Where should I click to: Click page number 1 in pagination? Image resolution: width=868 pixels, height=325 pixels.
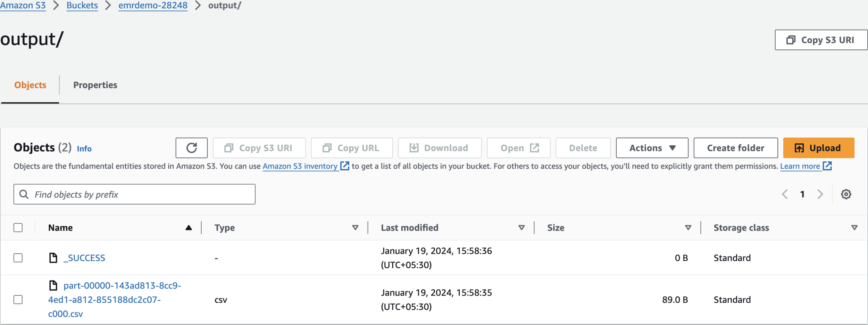coord(802,194)
